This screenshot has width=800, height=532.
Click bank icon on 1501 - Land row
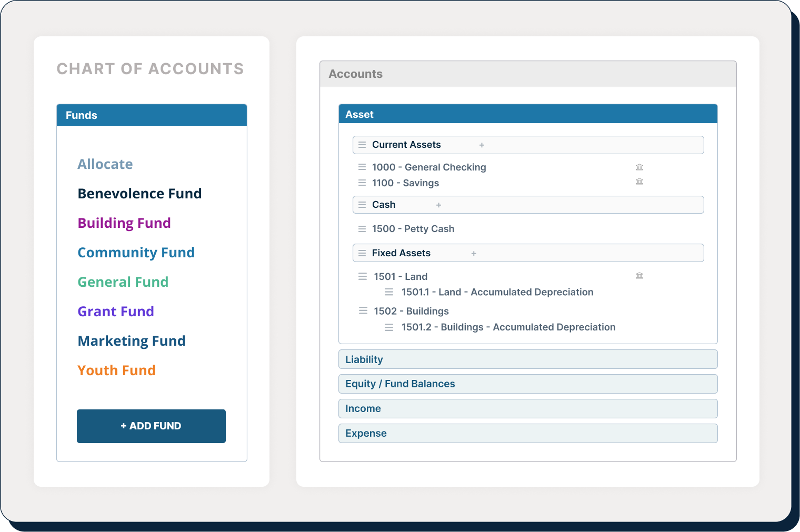[x=639, y=276]
